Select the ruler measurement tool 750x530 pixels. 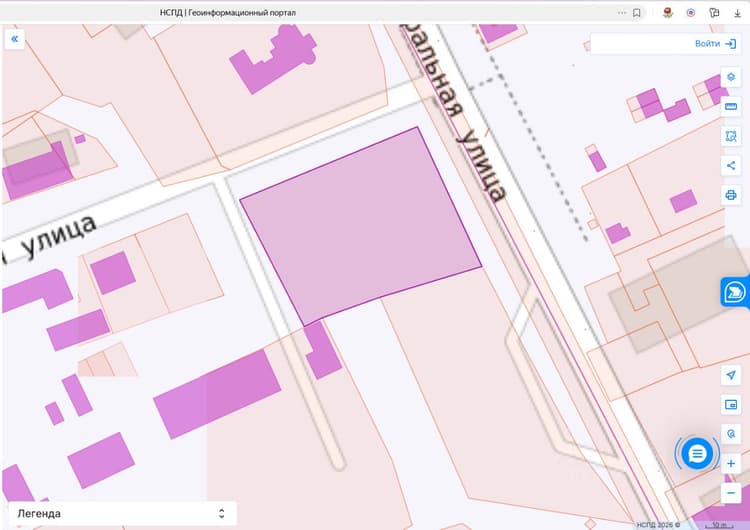coord(730,107)
